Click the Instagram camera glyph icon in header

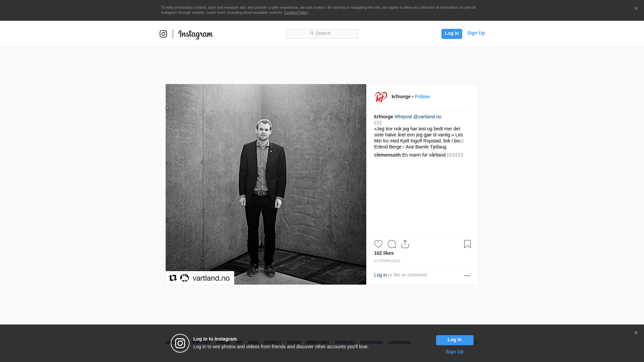(163, 34)
